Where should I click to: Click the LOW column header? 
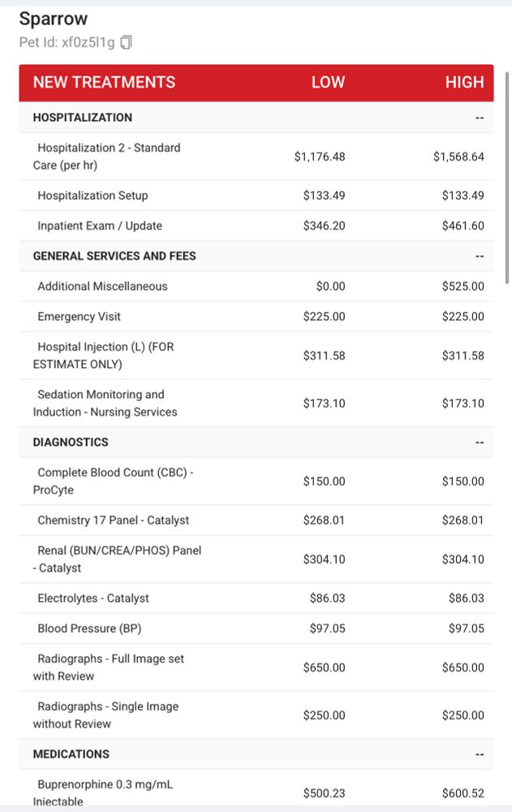pyautogui.click(x=328, y=82)
